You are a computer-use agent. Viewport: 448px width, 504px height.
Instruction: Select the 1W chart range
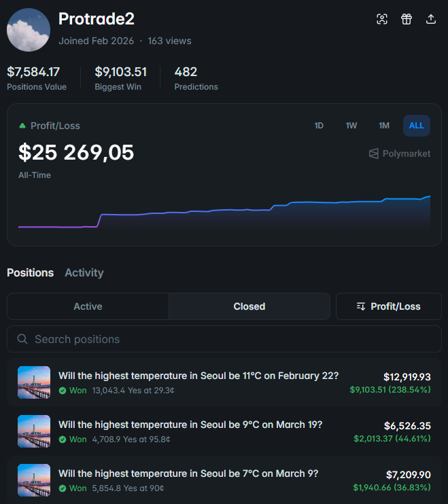click(x=351, y=126)
